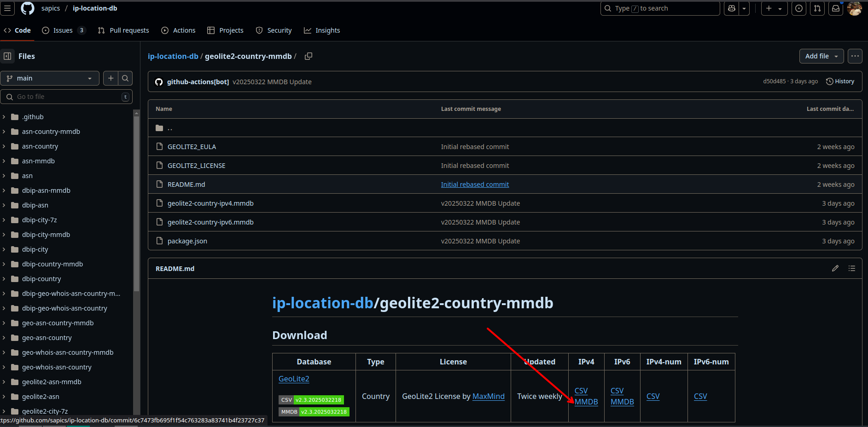Click ip-location-db heading link in README
868x427 pixels.
point(323,303)
